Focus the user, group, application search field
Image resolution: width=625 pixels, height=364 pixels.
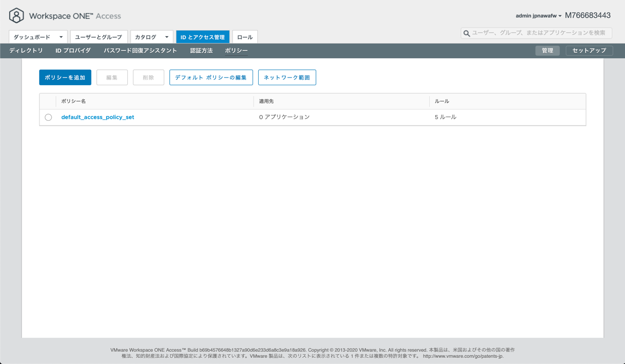[x=536, y=33]
